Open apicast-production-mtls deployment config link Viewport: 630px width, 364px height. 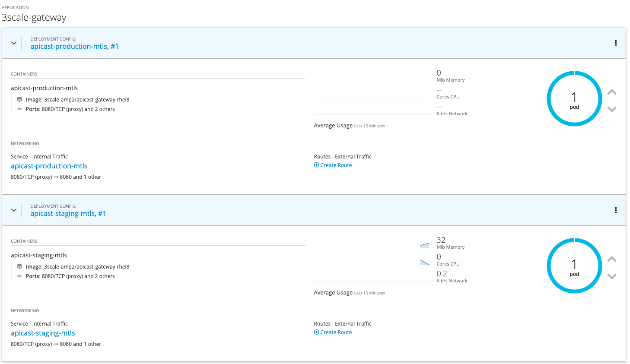[x=68, y=47]
